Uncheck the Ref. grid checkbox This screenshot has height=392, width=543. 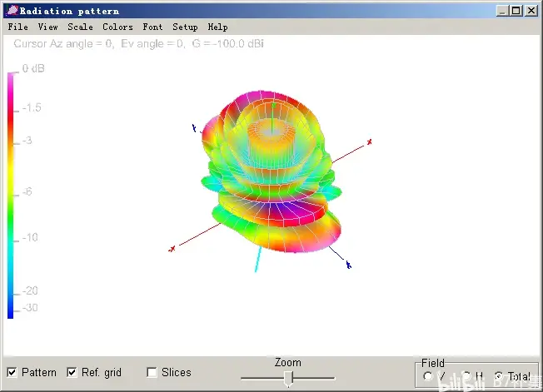72,372
